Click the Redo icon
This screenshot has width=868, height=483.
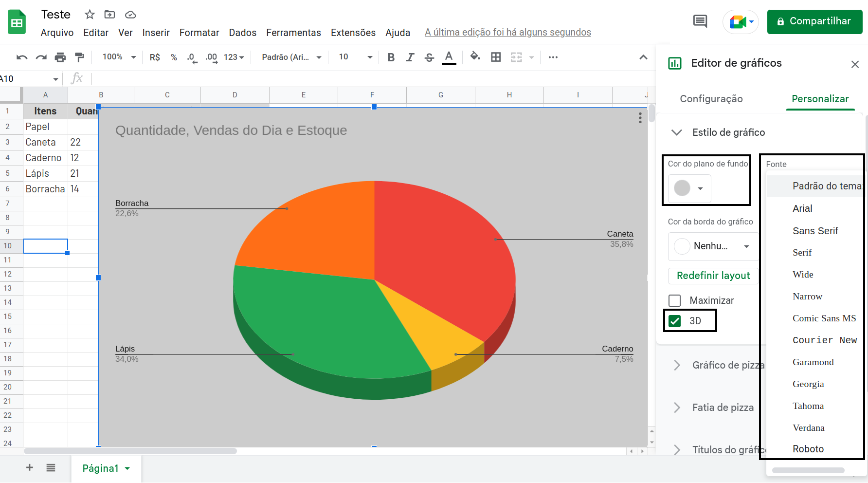coord(41,57)
